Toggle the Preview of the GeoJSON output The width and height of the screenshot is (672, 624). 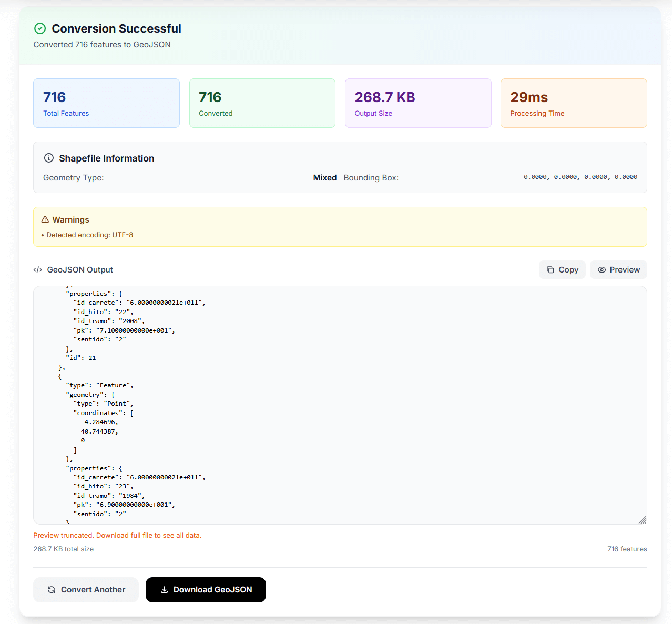click(x=618, y=269)
